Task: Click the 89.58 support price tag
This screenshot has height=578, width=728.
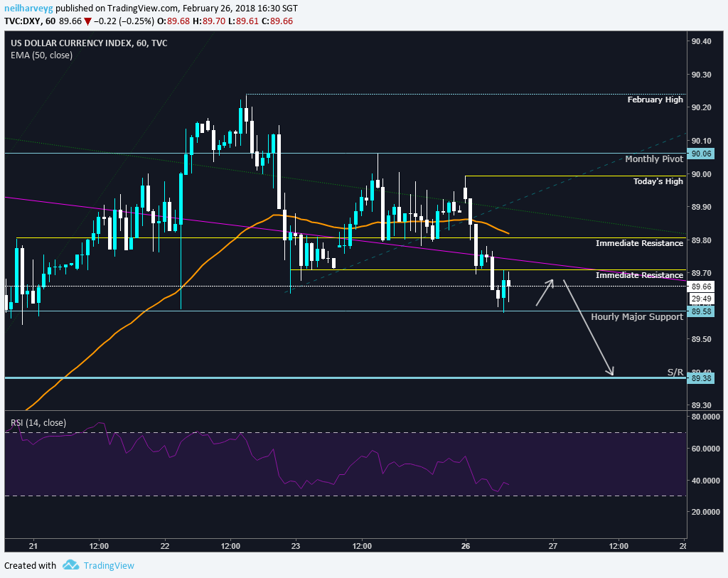Action: pos(700,311)
